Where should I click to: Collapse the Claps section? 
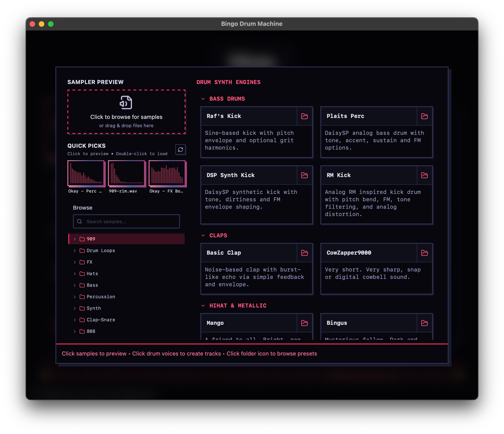(203, 235)
